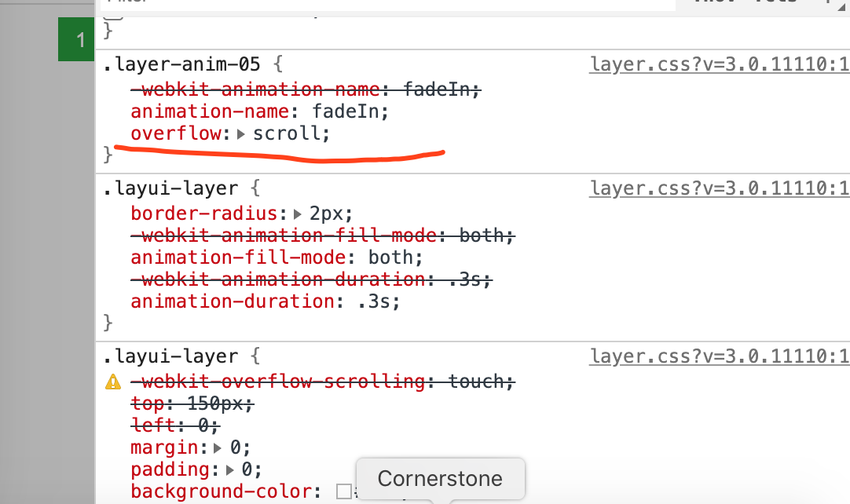Open layer.css link for webkit-overflow-scrolling rule

point(719,356)
